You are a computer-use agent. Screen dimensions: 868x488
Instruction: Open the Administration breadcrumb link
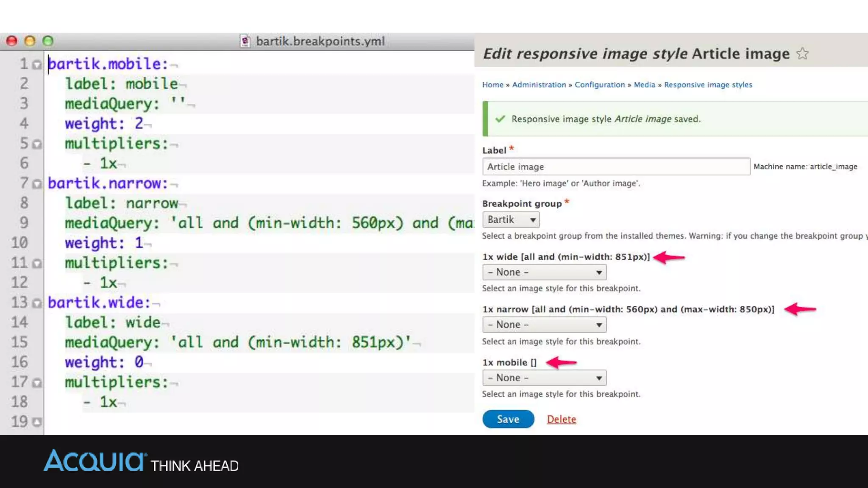539,85
